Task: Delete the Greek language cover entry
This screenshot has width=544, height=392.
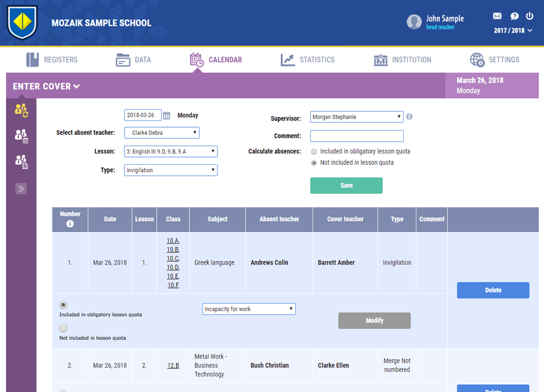Action: [x=492, y=290]
